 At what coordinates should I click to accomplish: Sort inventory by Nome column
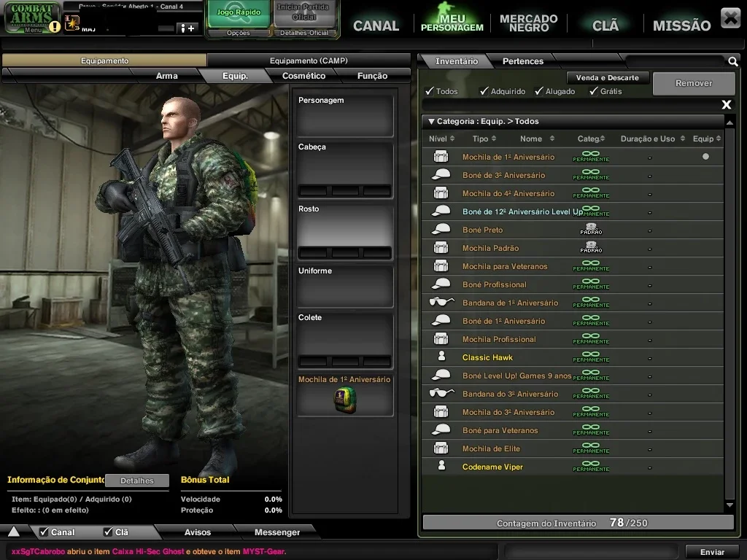(x=537, y=139)
